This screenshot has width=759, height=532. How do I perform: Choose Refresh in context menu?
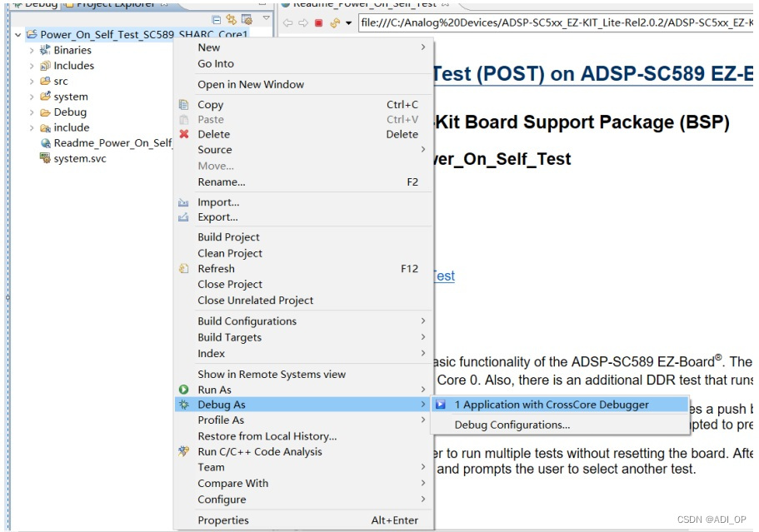(x=303, y=268)
